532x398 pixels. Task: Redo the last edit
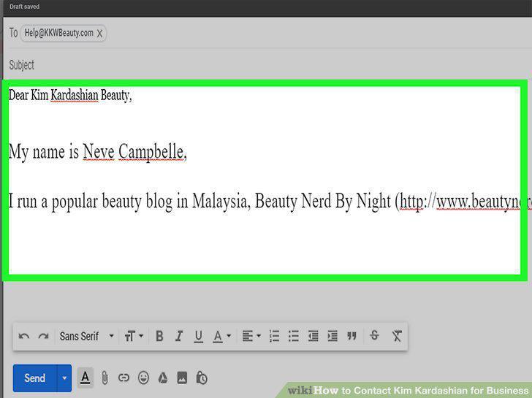43,336
